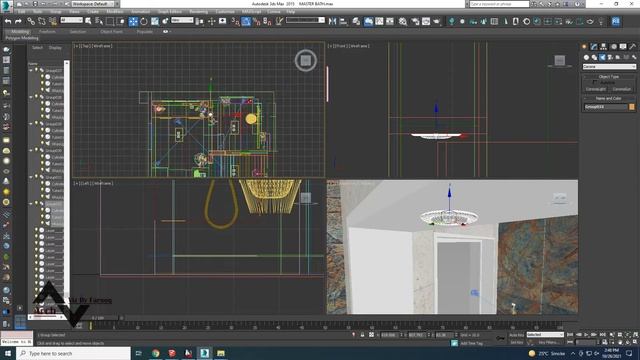The image size is (640, 360).
Task: Click the Polygon Modeling ribbon label
Action: pos(22,38)
